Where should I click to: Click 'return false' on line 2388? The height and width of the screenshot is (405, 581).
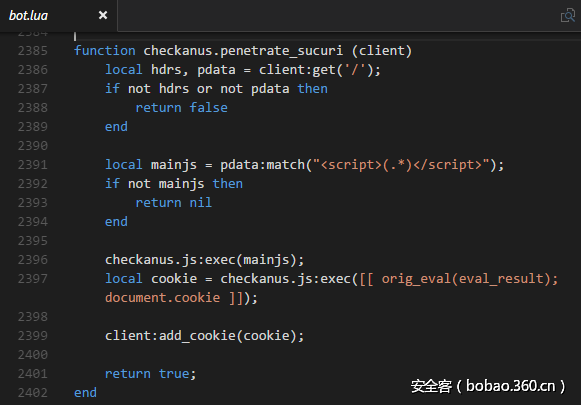pyautogui.click(x=182, y=108)
